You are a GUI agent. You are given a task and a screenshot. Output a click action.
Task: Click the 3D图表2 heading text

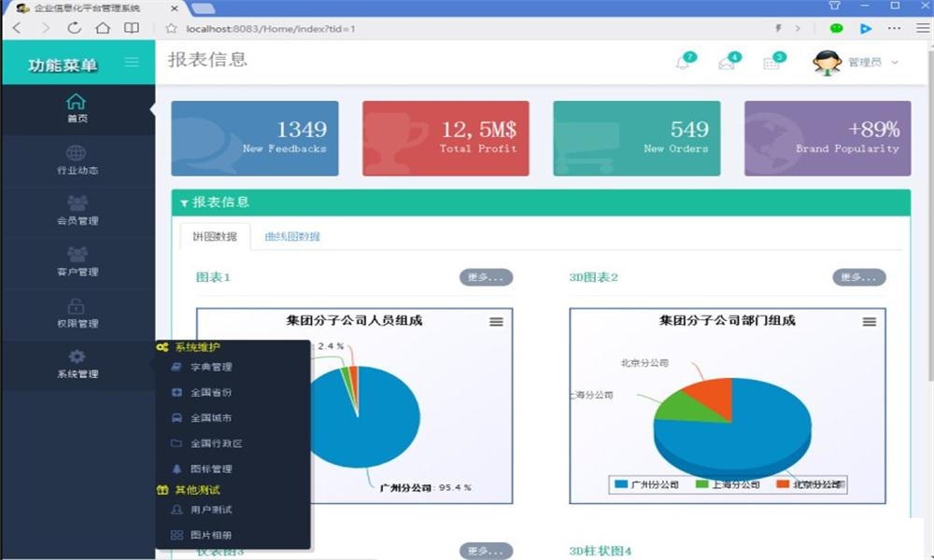click(x=593, y=277)
